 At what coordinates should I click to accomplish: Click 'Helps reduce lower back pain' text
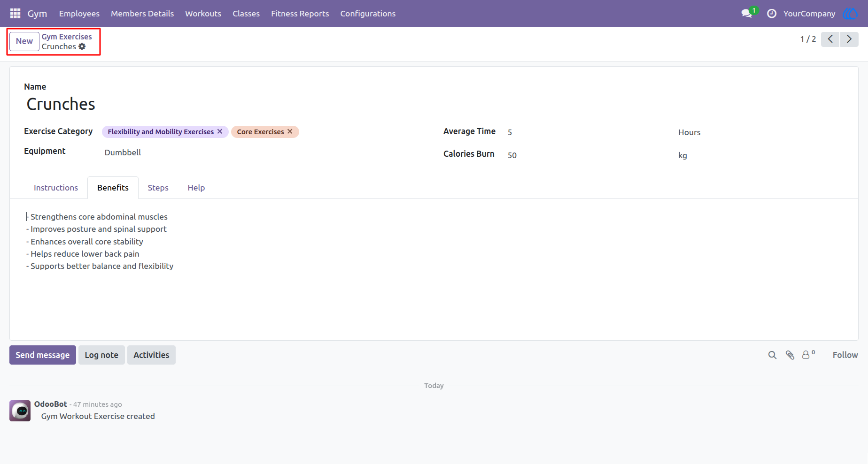pos(85,254)
